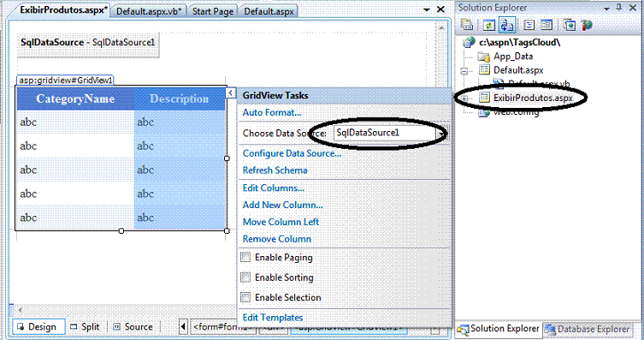Open Choose Data Source combo box
644x340 pixels.
click(391, 133)
